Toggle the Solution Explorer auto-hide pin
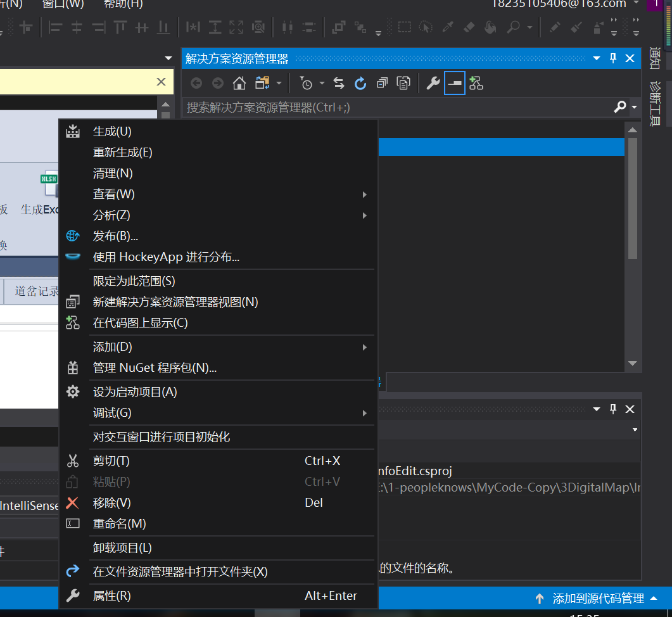 pyautogui.click(x=613, y=58)
